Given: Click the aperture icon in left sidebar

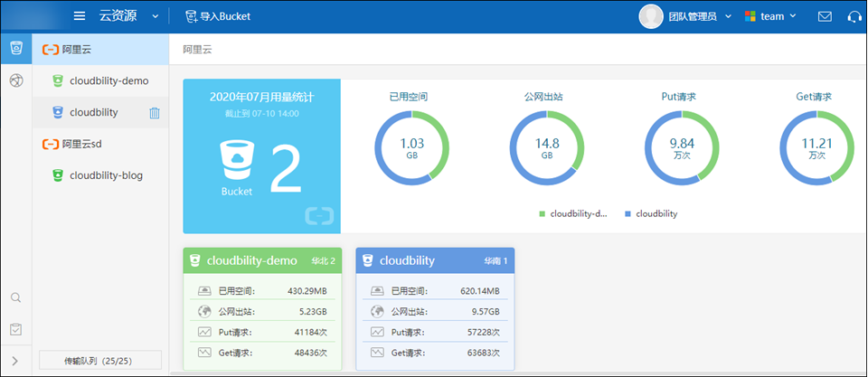Looking at the screenshot, I should click(x=16, y=80).
